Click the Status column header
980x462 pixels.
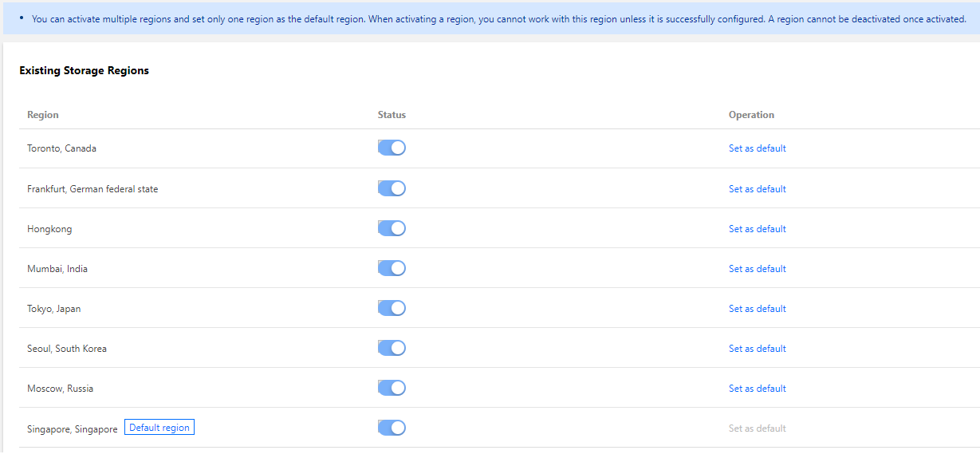click(392, 115)
